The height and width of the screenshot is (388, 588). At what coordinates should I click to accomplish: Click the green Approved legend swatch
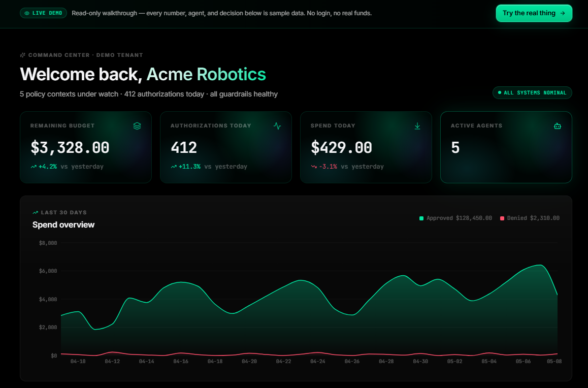click(x=421, y=218)
